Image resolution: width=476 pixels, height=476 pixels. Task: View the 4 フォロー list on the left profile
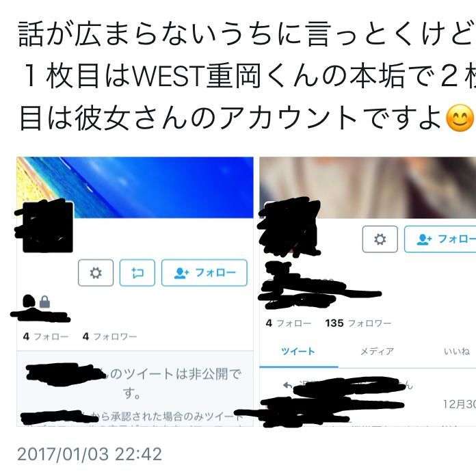point(46,336)
